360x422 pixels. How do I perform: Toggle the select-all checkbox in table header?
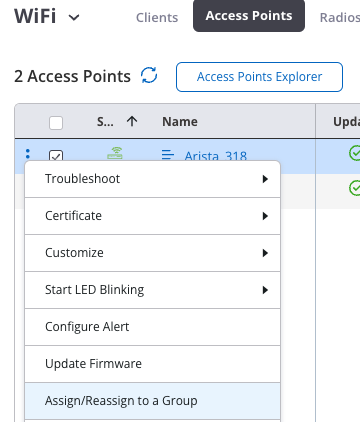click(x=56, y=123)
